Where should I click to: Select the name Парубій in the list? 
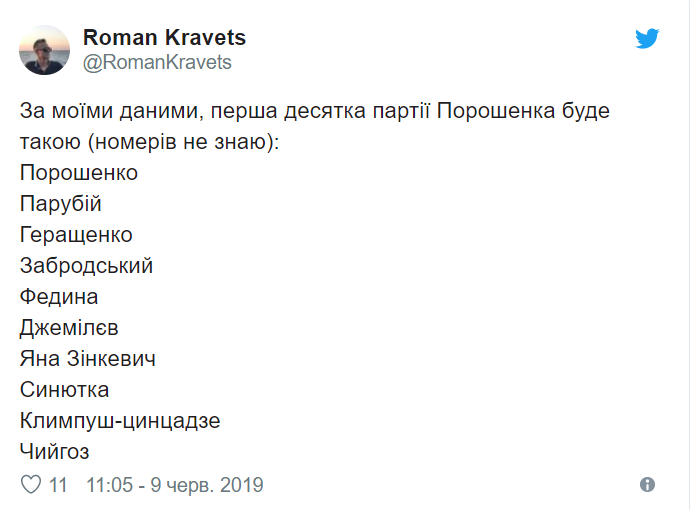point(61,204)
